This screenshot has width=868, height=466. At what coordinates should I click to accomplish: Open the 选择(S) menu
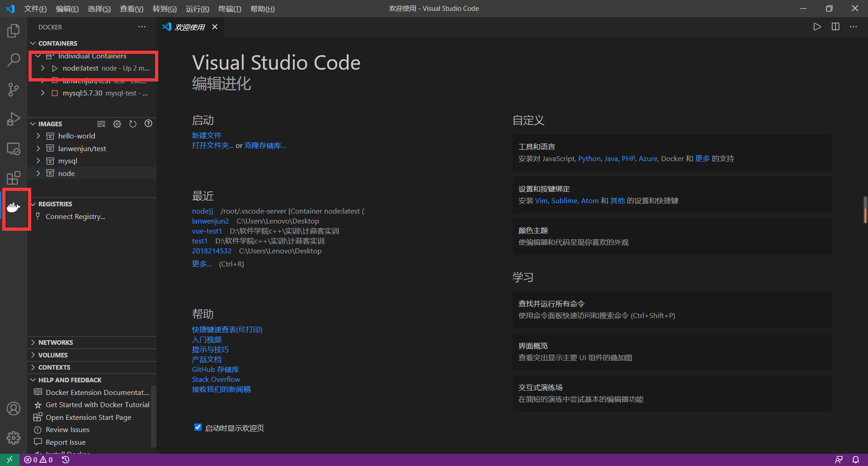pos(99,9)
